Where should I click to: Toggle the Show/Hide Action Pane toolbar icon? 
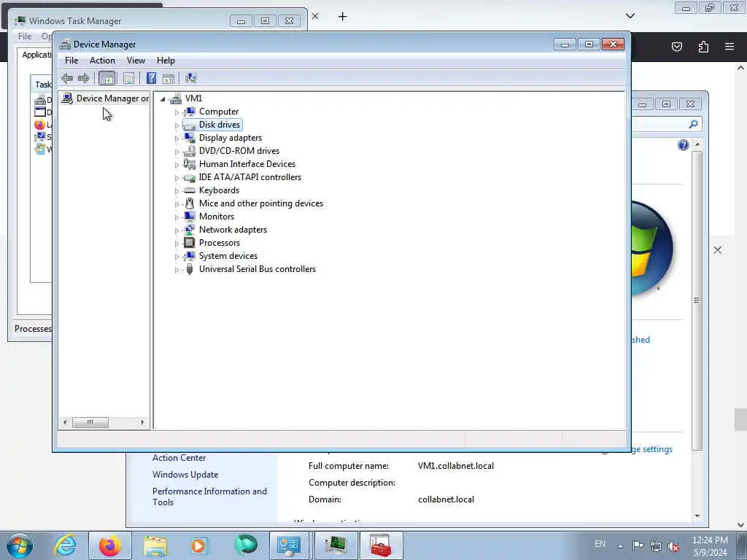point(169,78)
